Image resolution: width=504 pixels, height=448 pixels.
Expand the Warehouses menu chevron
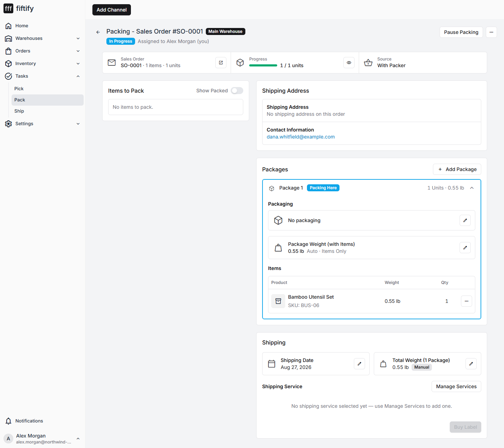78,38
